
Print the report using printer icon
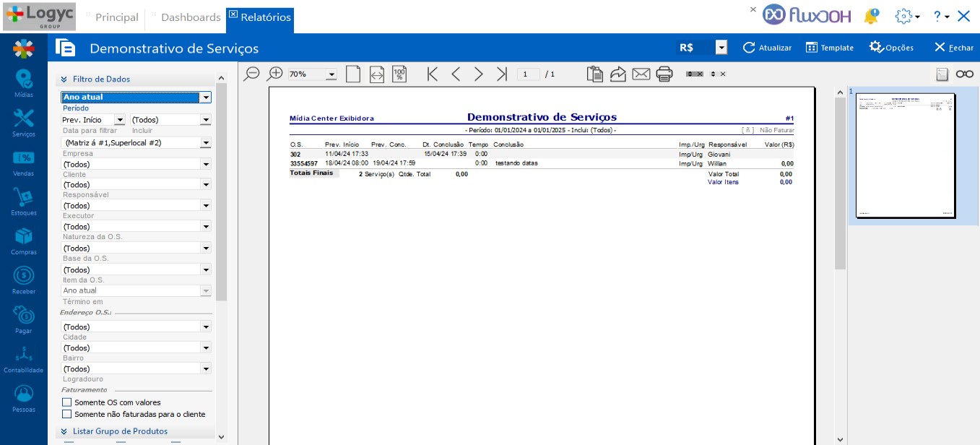tap(664, 74)
